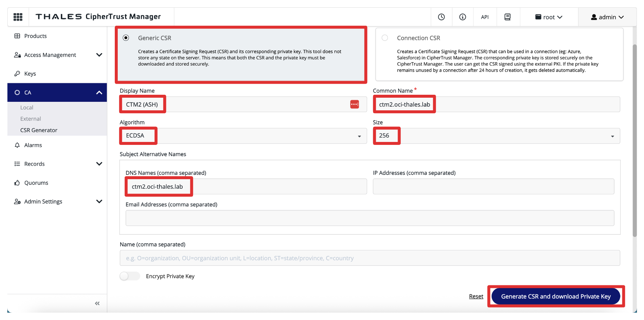The image size is (644, 320).
Task: Toggle Encrypt Private Key switch
Action: coord(130,276)
